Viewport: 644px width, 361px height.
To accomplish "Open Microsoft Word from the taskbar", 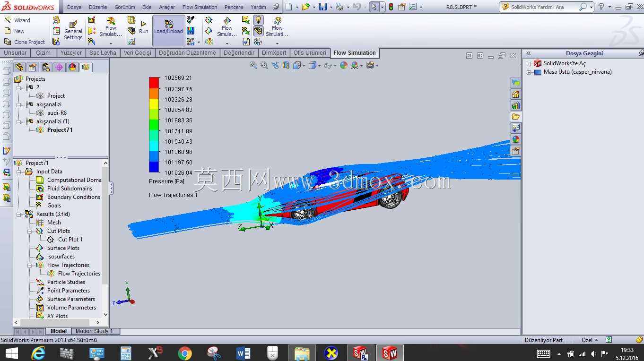I will tap(243, 353).
